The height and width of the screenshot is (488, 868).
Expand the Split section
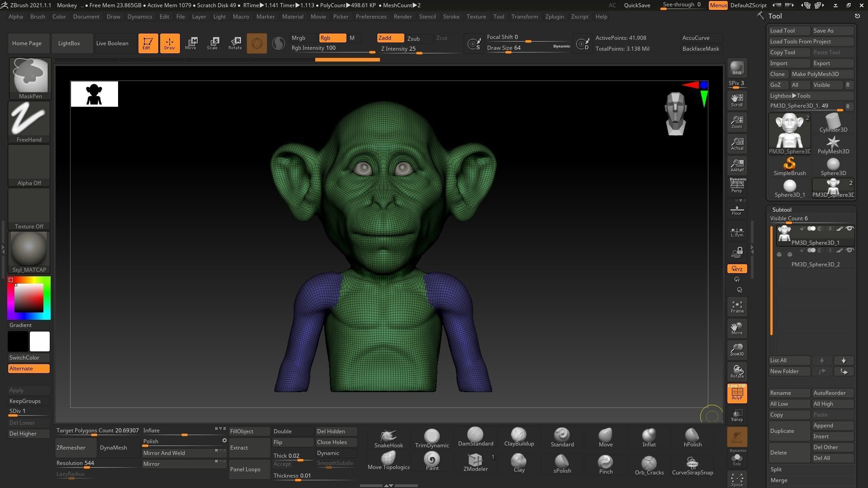click(776, 469)
